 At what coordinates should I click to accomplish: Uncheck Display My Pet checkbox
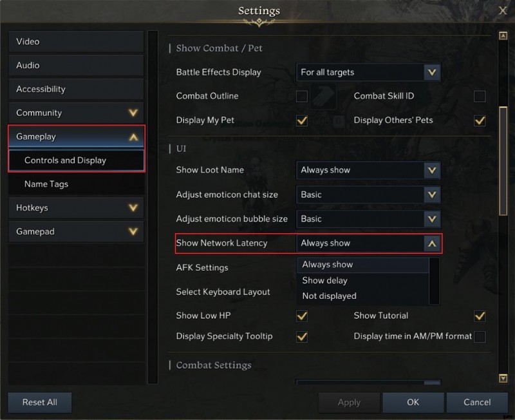coord(301,120)
